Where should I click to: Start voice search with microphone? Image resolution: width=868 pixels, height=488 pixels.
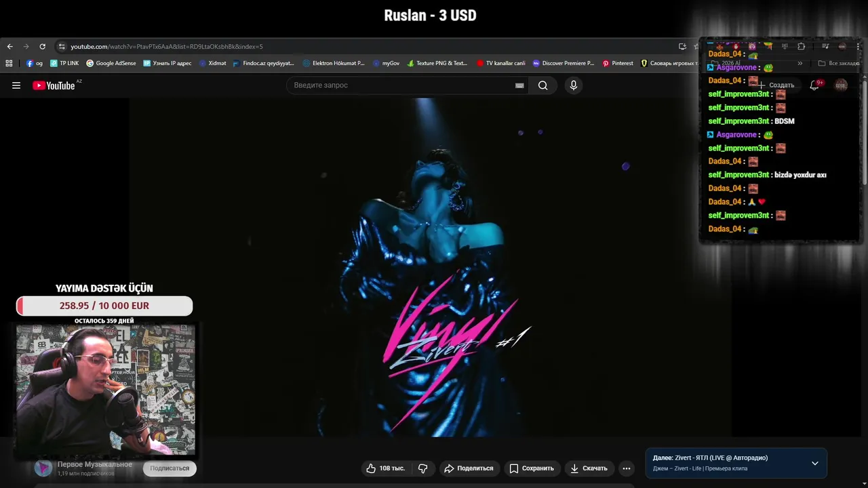pyautogui.click(x=574, y=85)
